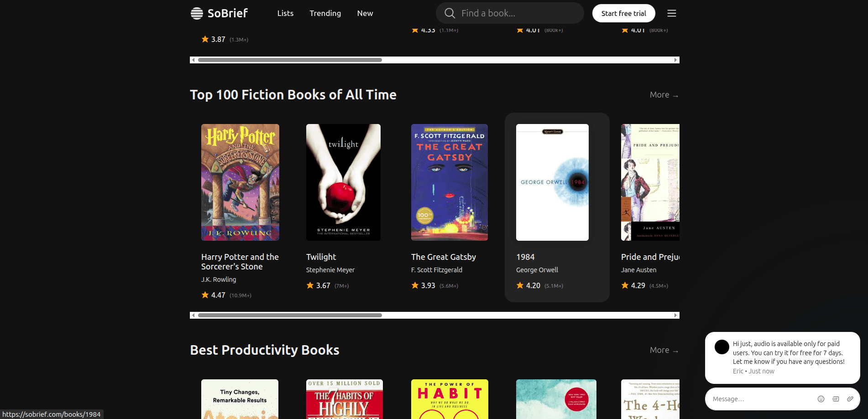
Task: Click the SoBrief brand name
Action: coord(228,13)
